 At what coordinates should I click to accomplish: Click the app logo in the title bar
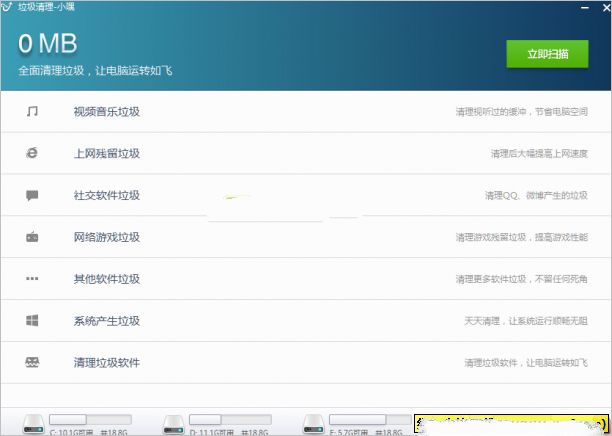click(8, 6)
